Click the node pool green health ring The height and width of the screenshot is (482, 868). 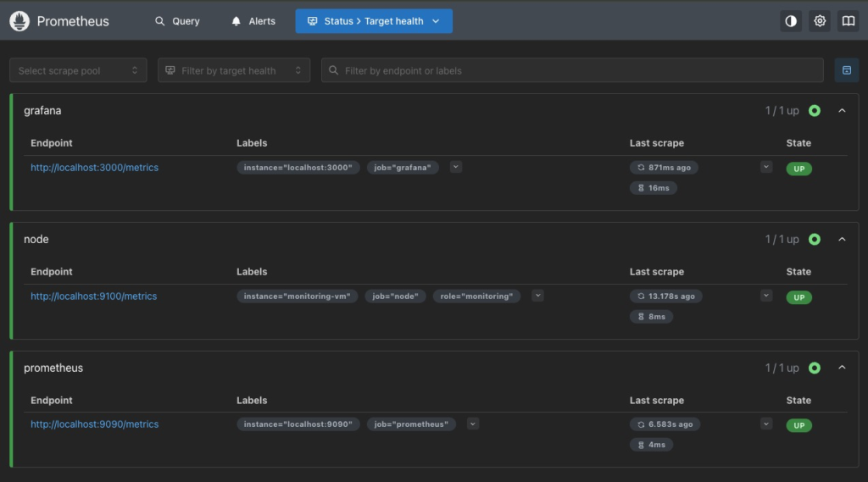[815, 240]
